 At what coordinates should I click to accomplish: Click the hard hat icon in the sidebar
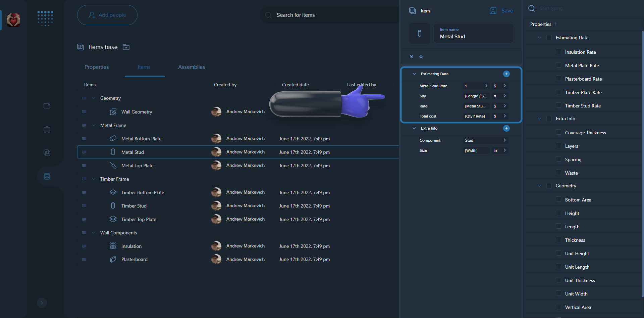click(47, 129)
